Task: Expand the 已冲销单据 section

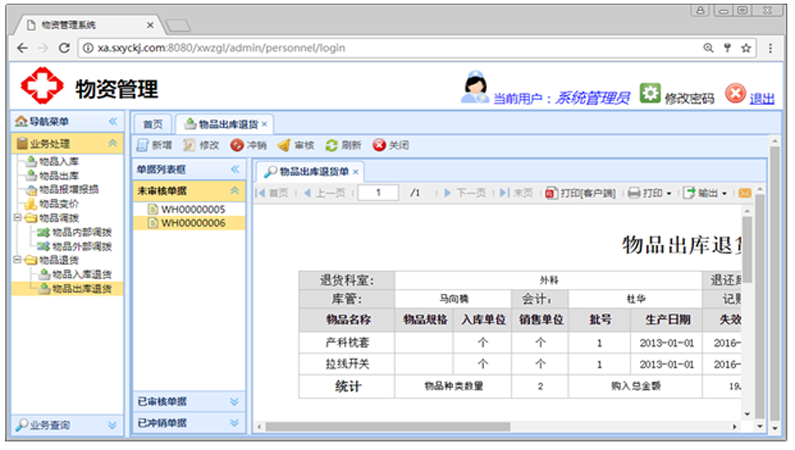Action: [234, 423]
